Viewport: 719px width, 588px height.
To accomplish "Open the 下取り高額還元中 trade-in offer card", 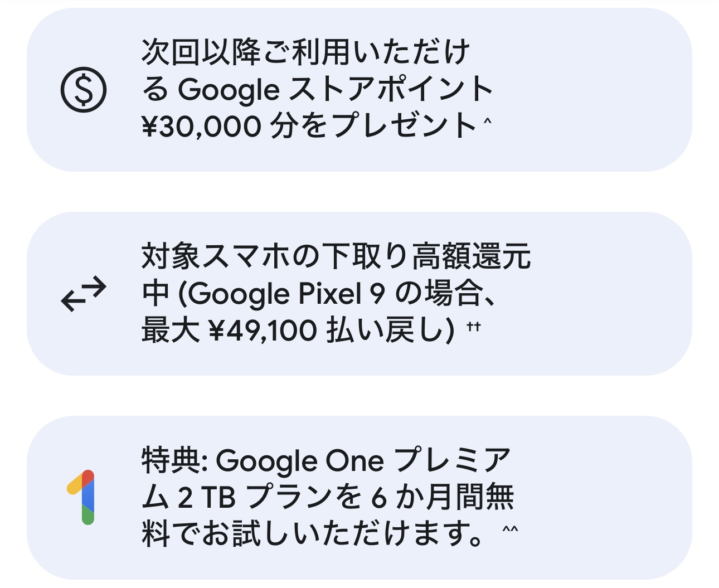I will (359, 294).
